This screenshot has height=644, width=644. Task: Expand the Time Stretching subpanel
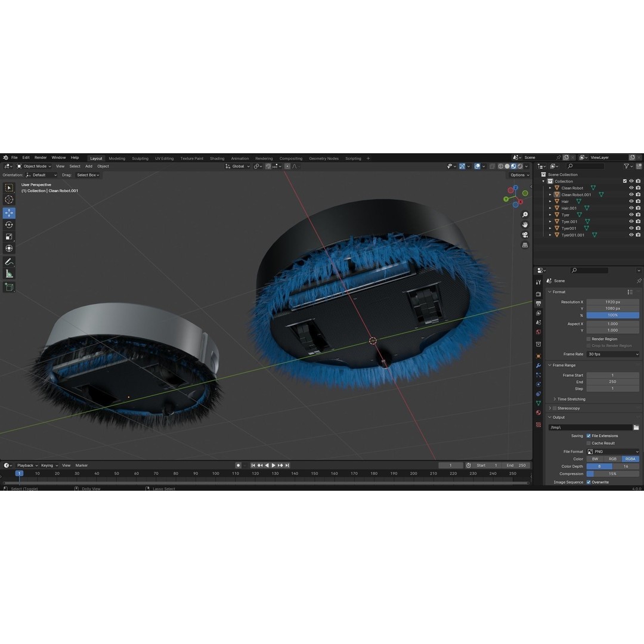coord(555,399)
